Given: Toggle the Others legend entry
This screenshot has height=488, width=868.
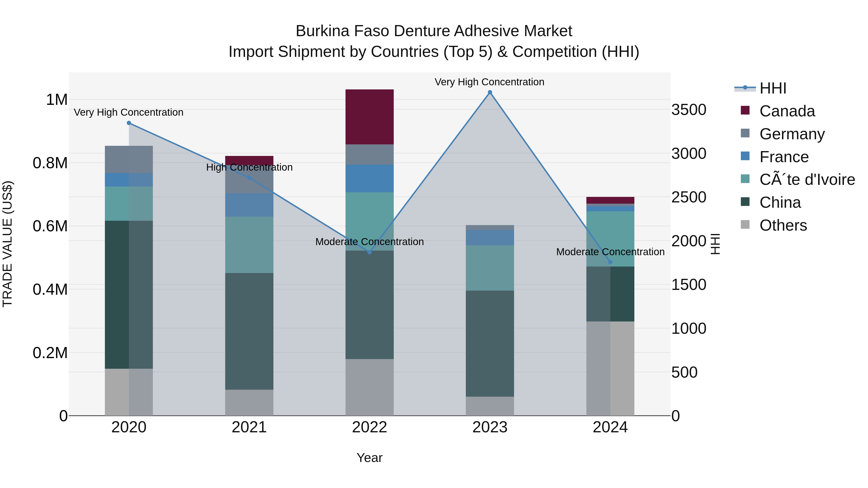Looking at the screenshot, I should (x=774, y=225).
